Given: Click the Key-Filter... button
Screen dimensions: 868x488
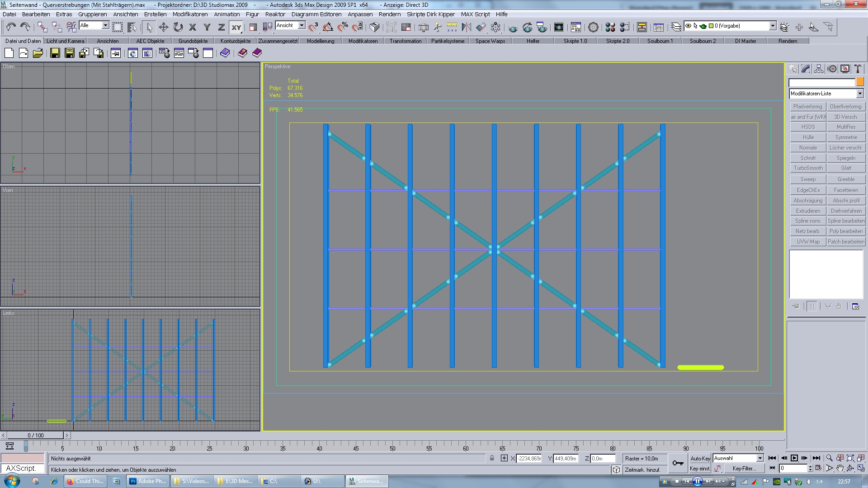Looking at the screenshot, I should pyautogui.click(x=744, y=469).
